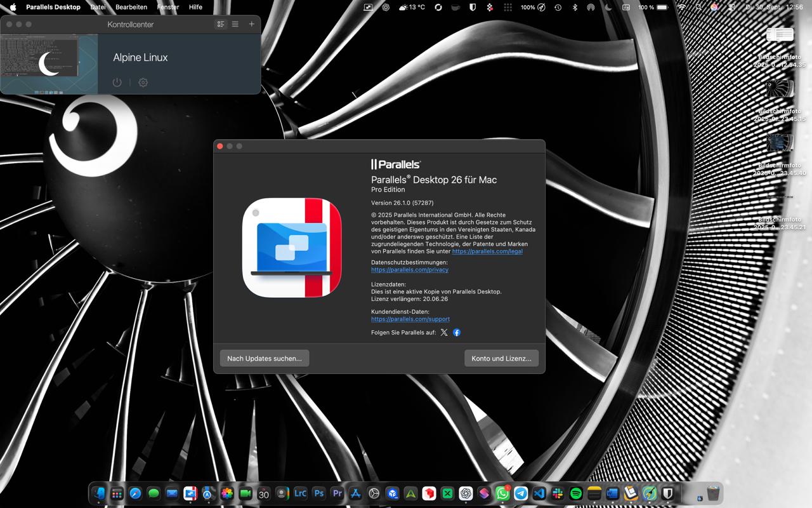The height and width of the screenshot is (508, 812).
Task: Click the Pro Edition label
Action: [388, 189]
